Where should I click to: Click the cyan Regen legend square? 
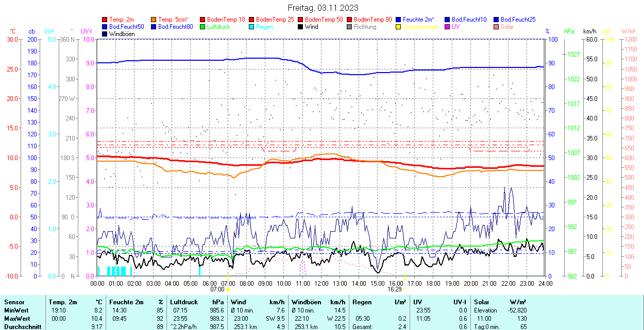tap(252, 27)
